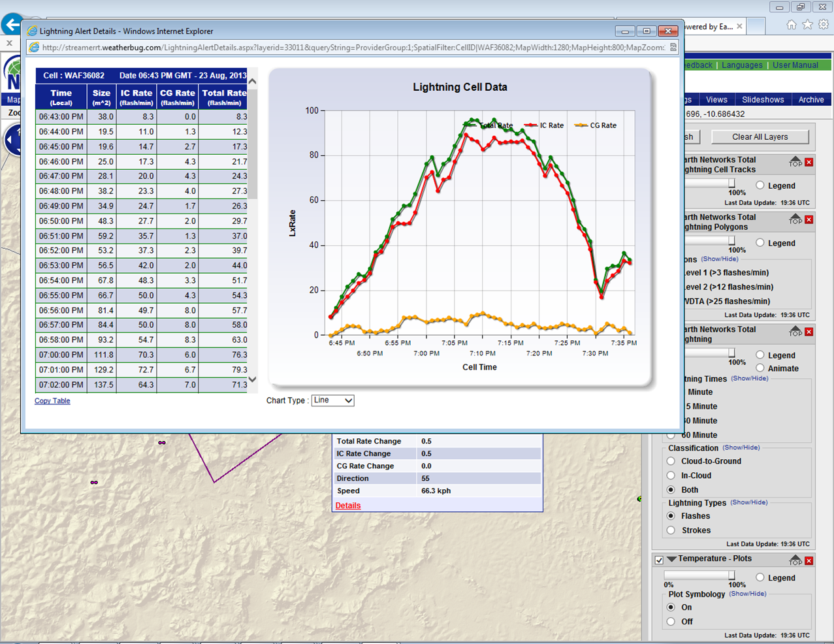Adjust Lightning Polygons opacity slider
The height and width of the screenshot is (644, 834).
[x=731, y=241]
